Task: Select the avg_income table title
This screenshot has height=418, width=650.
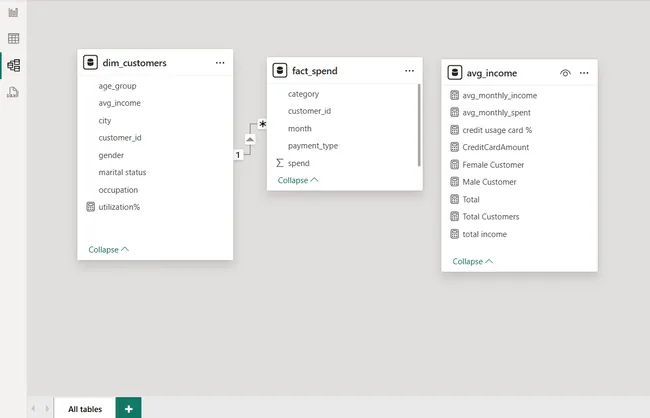Action: (492, 73)
